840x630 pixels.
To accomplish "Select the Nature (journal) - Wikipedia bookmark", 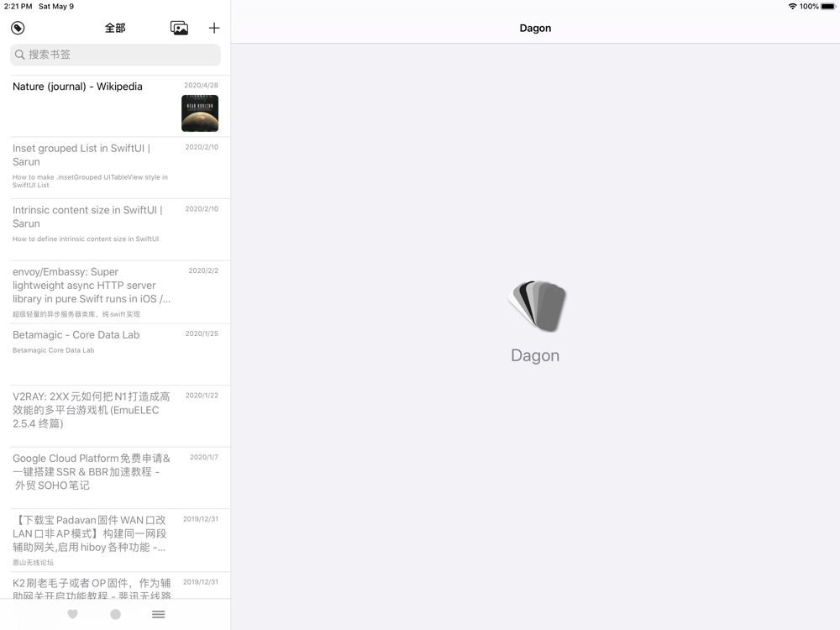I will [115, 106].
